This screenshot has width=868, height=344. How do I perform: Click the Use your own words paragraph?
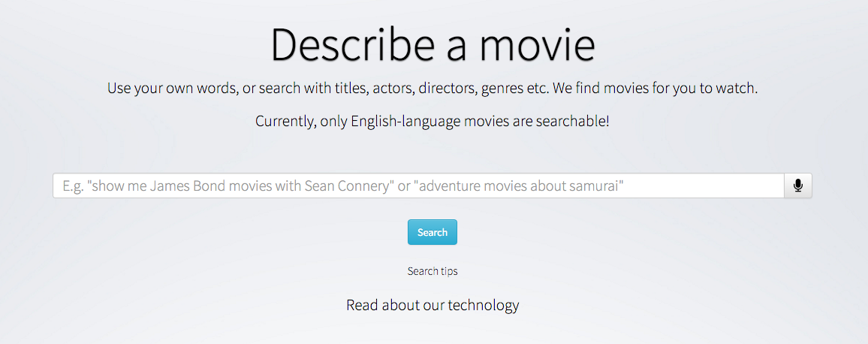432,88
